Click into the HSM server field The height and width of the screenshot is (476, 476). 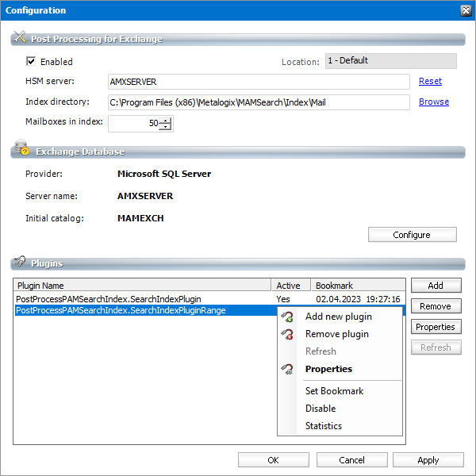point(259,82)
